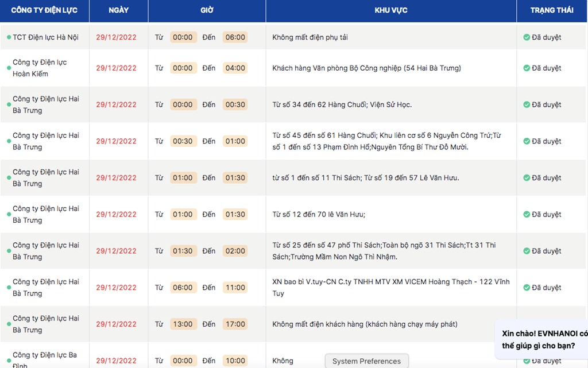Select the 'TCT Điện lực Hà Nội' company name
588x368 pixels.
point(46,37)
